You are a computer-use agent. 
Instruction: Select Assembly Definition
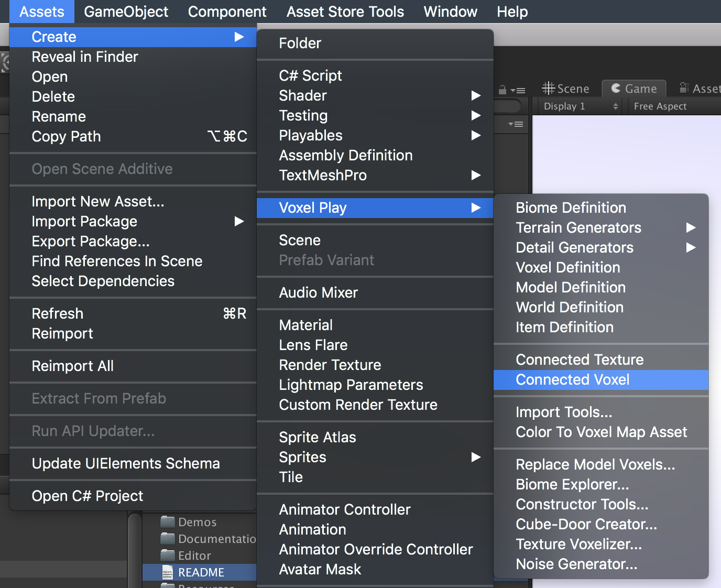pyautogui.click(x=375, y=155)
